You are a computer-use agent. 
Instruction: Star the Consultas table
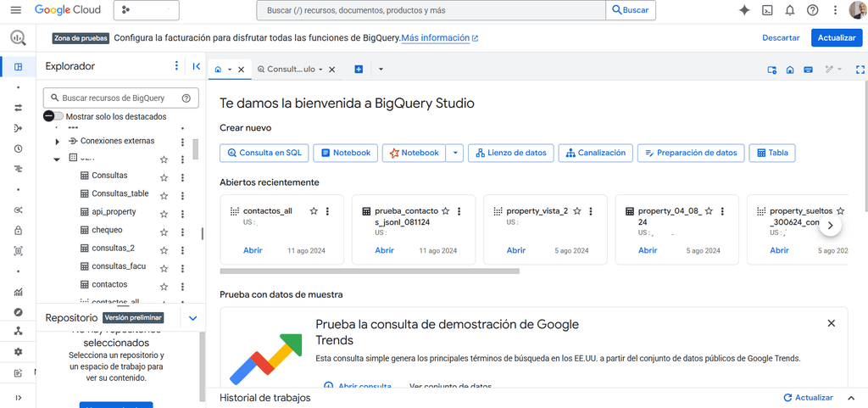pyautogui.click(x=164, y=177)
